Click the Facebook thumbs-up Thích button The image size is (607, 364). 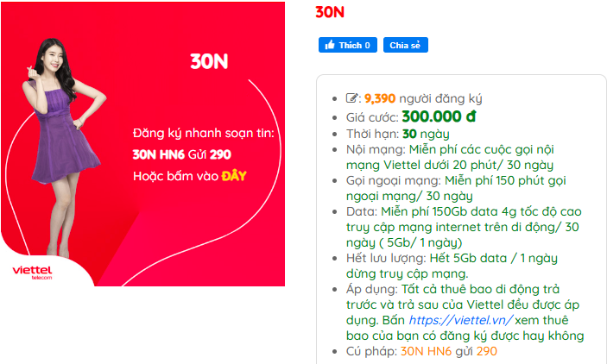347,45
